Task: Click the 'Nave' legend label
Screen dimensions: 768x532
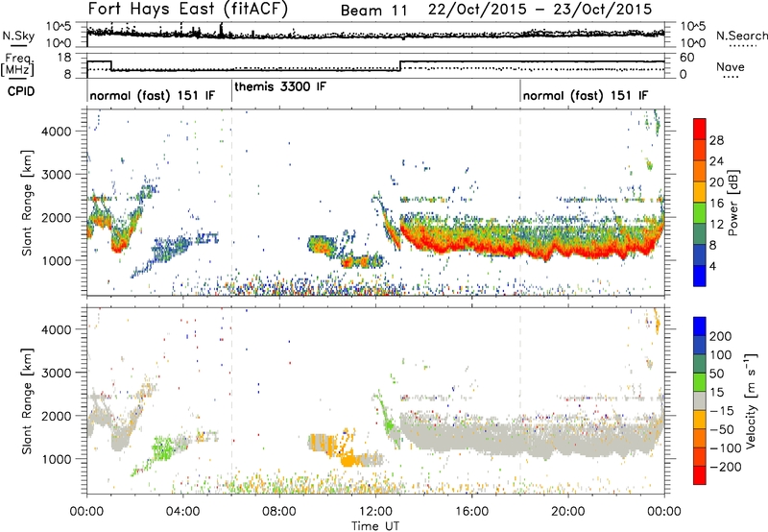Action: [730, 66]
